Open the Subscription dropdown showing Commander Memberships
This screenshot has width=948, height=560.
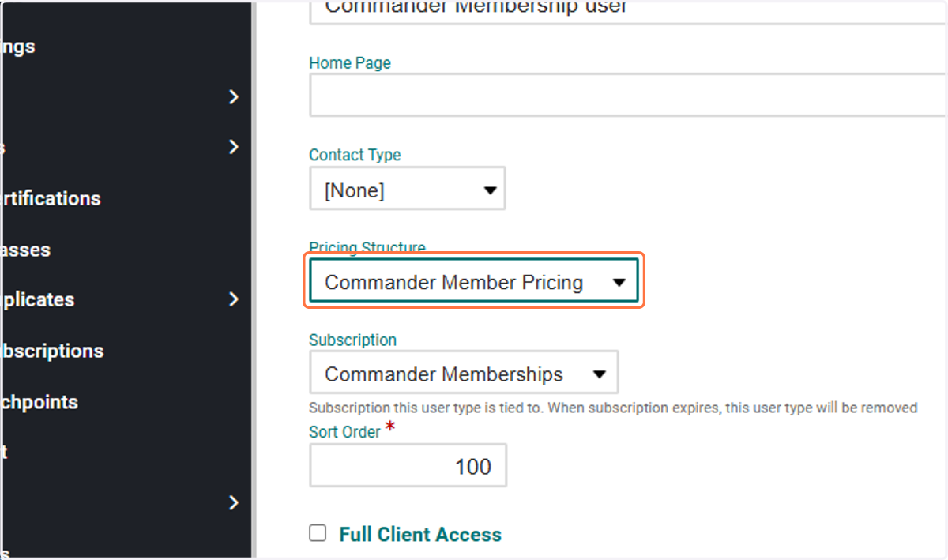tap(464, 373)
